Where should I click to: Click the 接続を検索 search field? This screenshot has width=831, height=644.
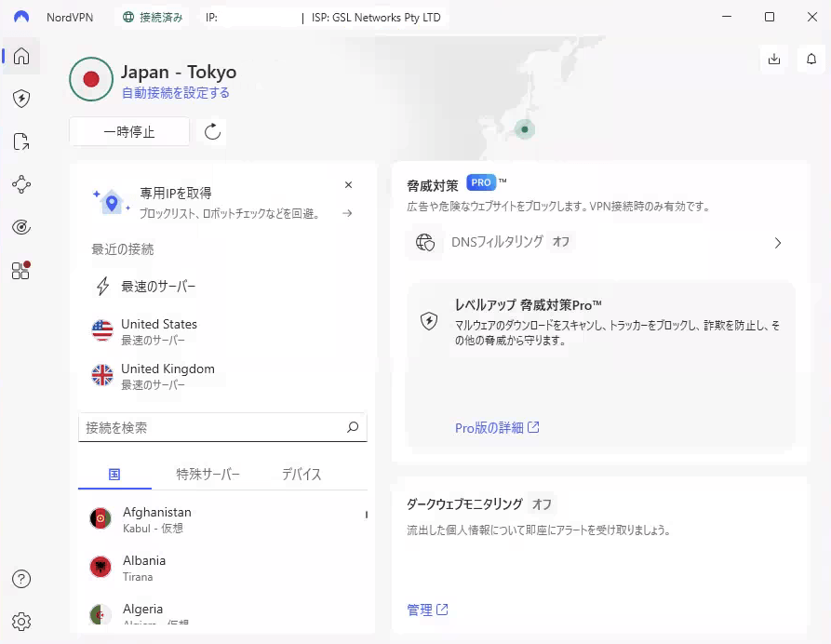coord(212,428)
